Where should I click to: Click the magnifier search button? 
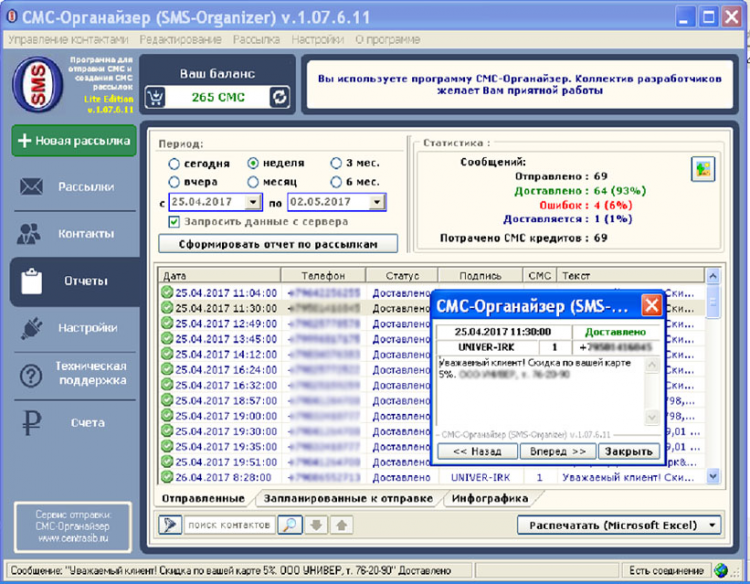[x=290, y=525]
